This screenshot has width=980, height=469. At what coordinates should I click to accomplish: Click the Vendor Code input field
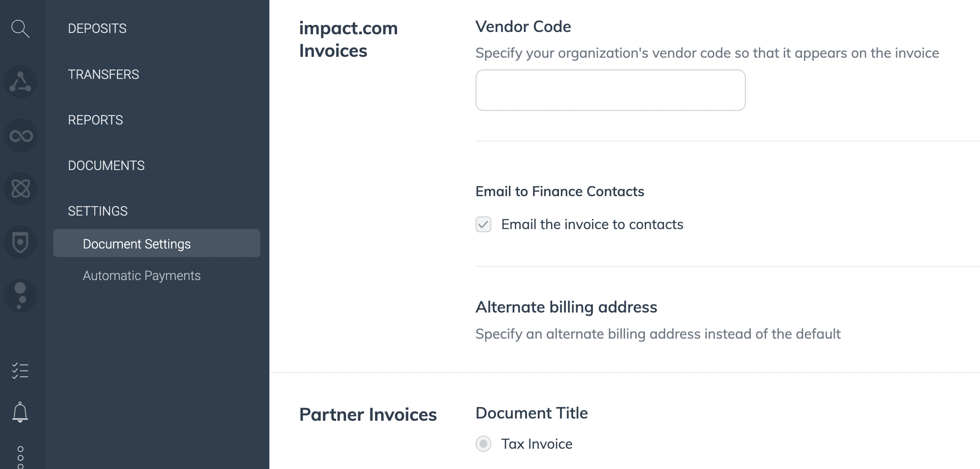tap(610, 90)
